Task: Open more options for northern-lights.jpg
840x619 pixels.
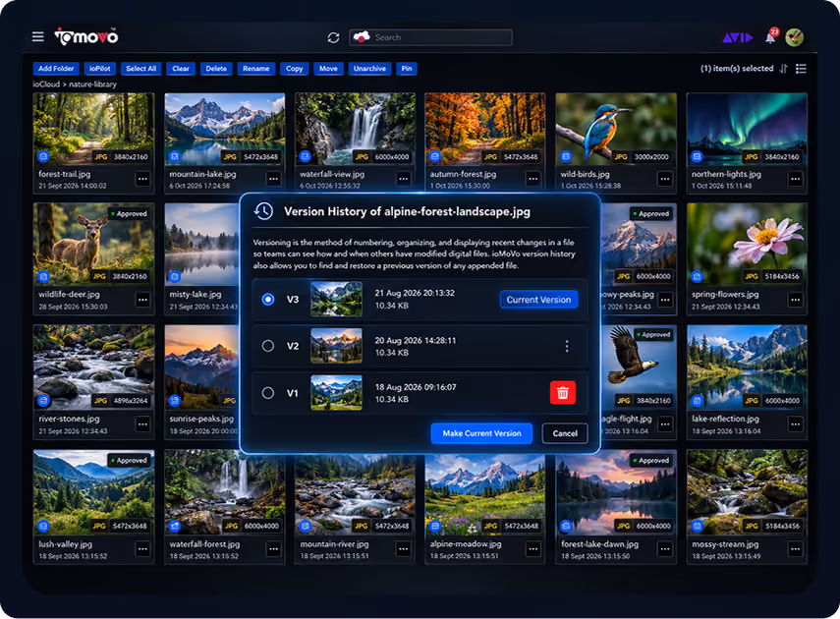Action: pos(796,179)
